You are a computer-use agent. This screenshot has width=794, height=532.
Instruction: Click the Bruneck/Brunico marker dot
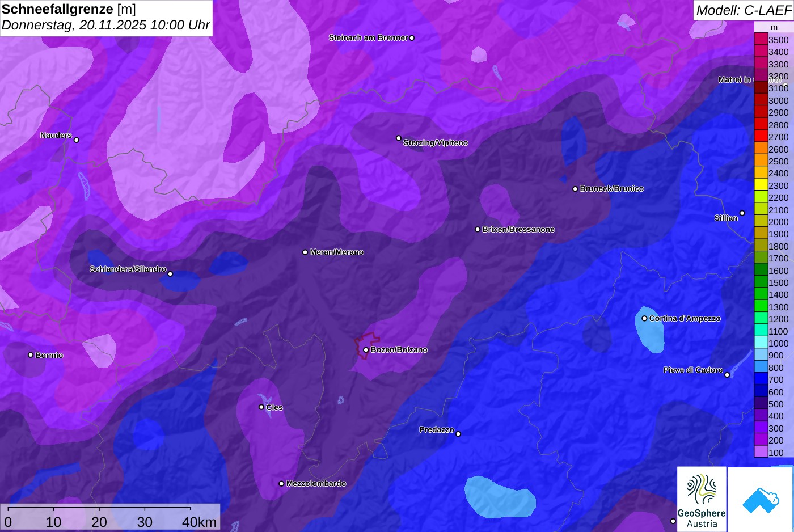pyautogui.click(x=575, y=189)
